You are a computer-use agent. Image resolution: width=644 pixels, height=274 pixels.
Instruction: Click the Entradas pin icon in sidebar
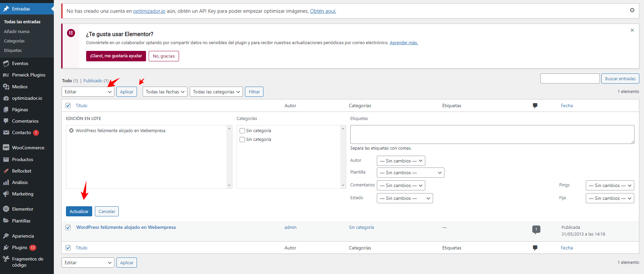(x=6, y=9)
